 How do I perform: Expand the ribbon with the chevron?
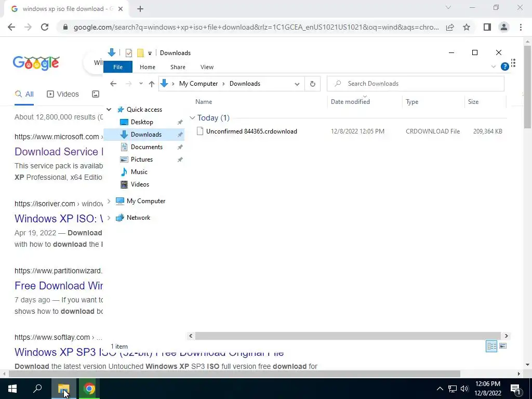[494, 67]
